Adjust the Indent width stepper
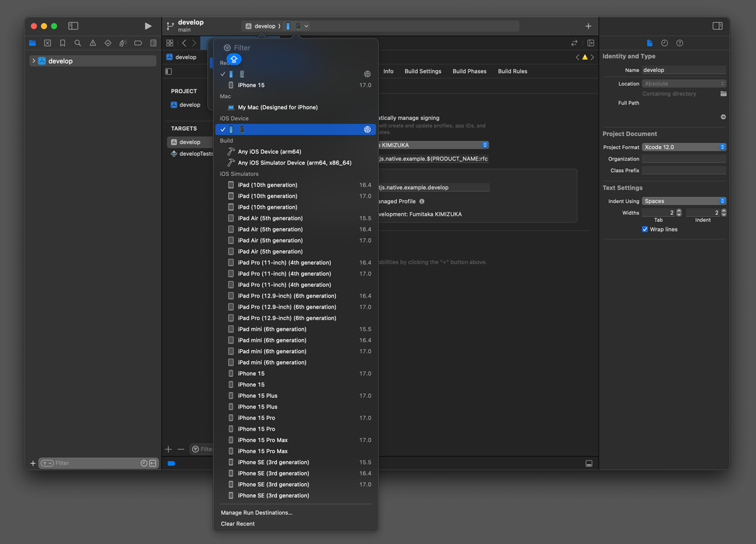 pos(723,213)
